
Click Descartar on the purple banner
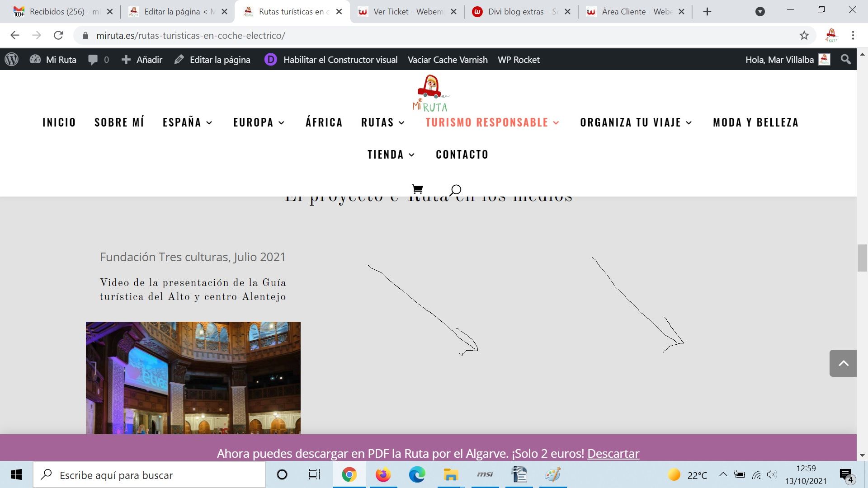[x=613, y=453]
